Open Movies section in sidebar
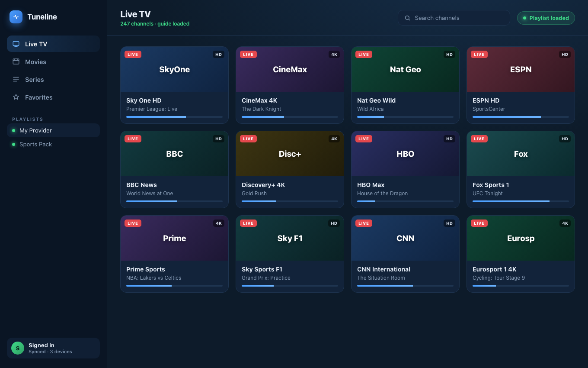Image resolution: width=588 pixels, height=368 pixels. pos(53,61)
